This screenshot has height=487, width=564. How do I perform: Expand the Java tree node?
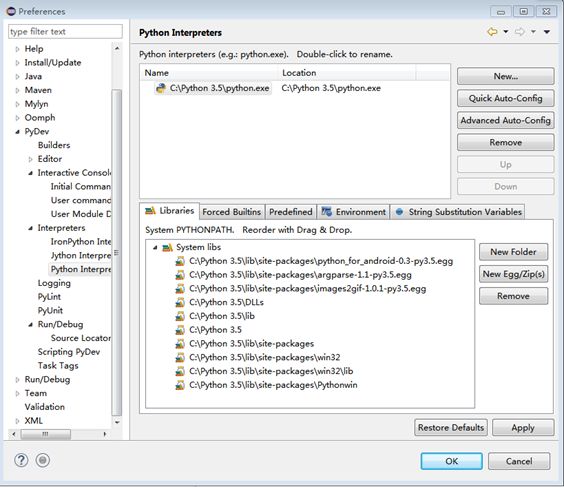point(17,76)
